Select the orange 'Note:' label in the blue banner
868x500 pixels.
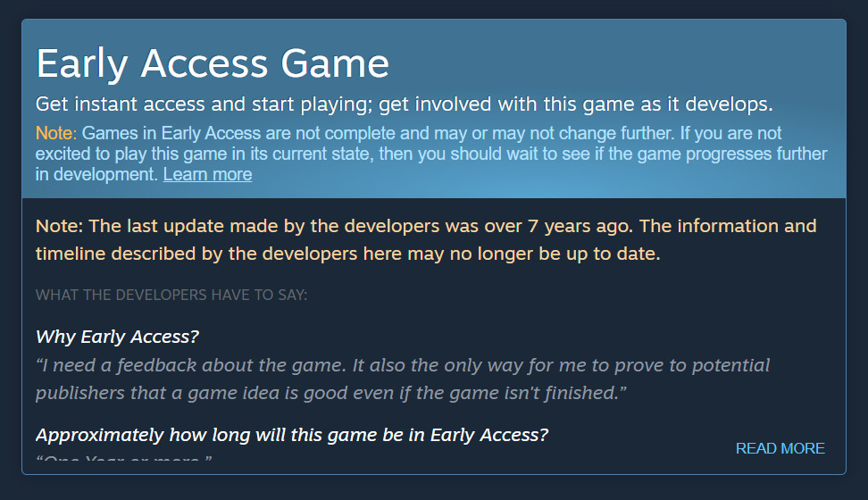[x=56, y=133]
